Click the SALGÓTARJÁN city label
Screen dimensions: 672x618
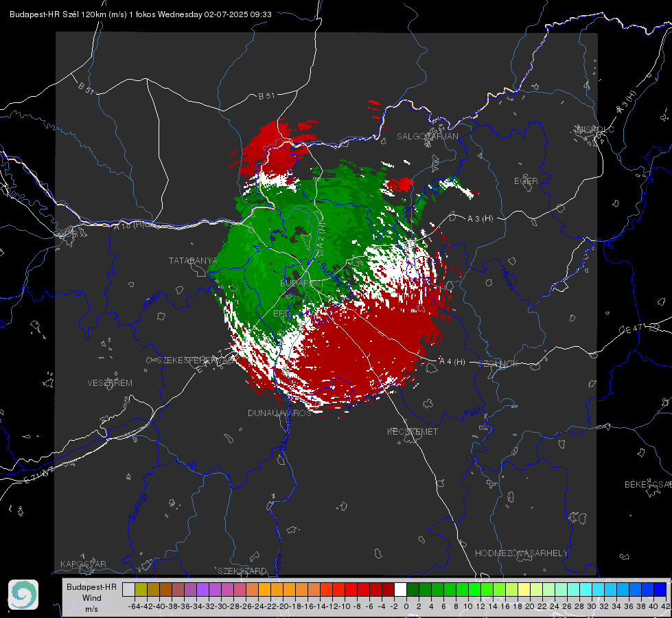point(427,137)
